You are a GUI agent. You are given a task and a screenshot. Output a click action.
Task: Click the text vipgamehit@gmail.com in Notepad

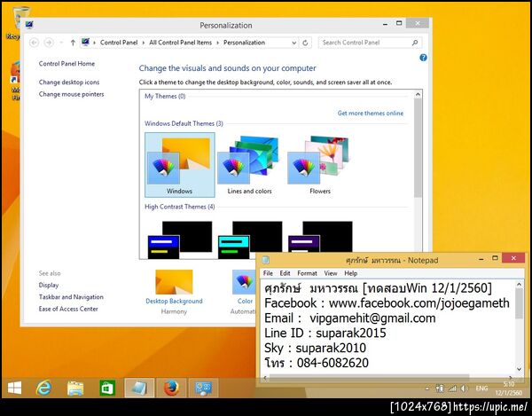pos(372,318)
